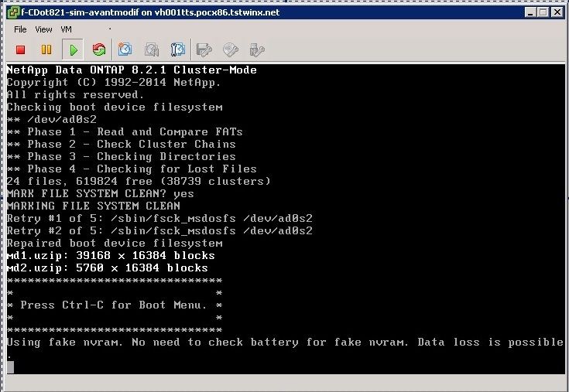Click the 'Phase 2 - Check Cluster Chains' line
Viewport: 569px width, 392px height.
coord(122,144)
